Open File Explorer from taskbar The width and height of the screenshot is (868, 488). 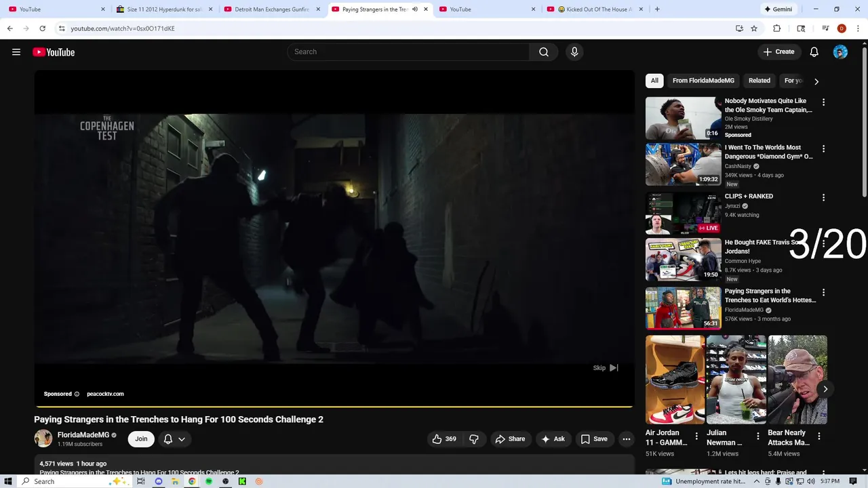click(175, 481)
